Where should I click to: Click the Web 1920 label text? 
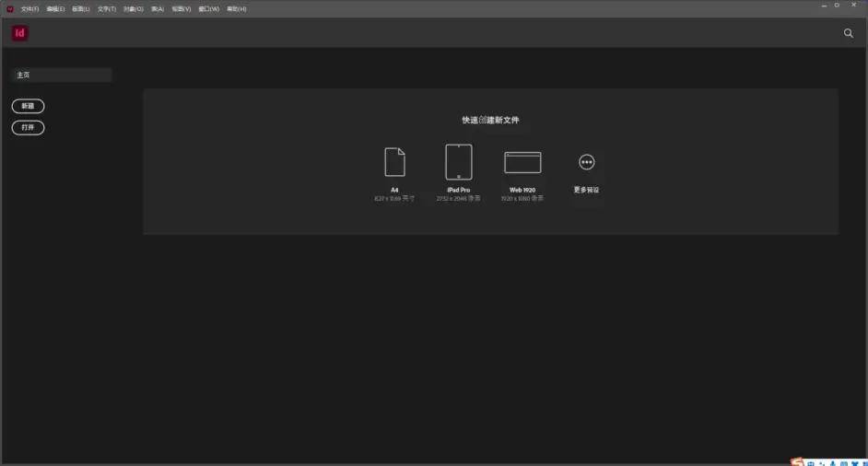(x=522, y=190)
